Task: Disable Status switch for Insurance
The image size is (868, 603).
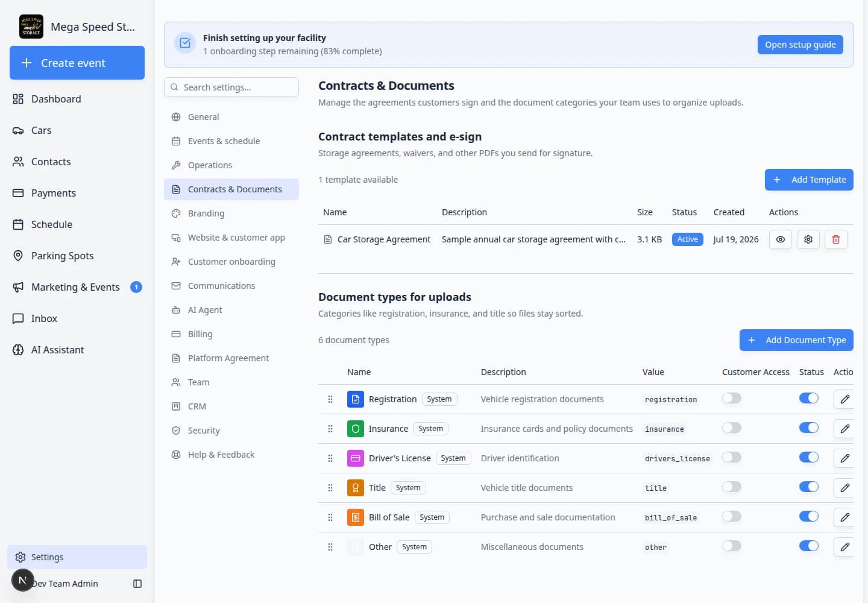Action: point(809,428)
